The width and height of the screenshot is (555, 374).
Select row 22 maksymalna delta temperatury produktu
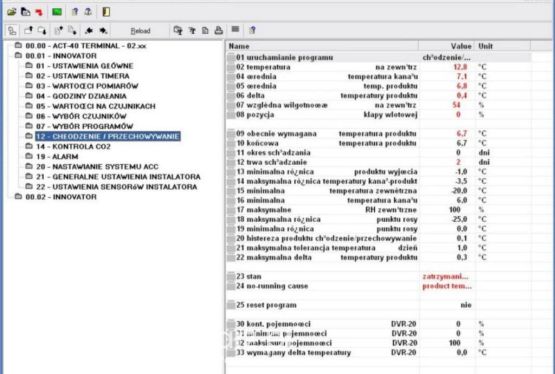378,257
